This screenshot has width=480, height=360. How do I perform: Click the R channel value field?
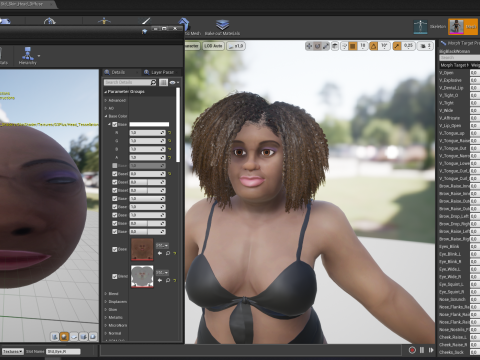pyautogui.click(x=147, y=133)
